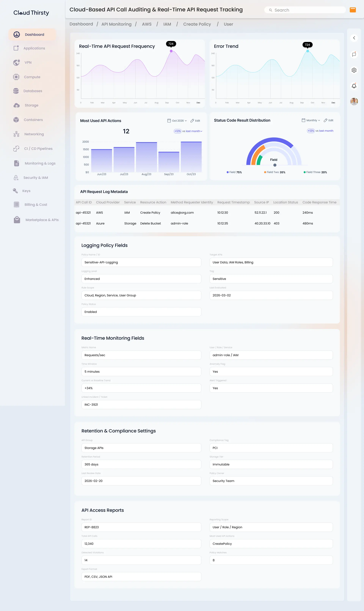Select Dashboard in the sidebar
This screenshot has height=611, width=364.
tap(32, 35)
